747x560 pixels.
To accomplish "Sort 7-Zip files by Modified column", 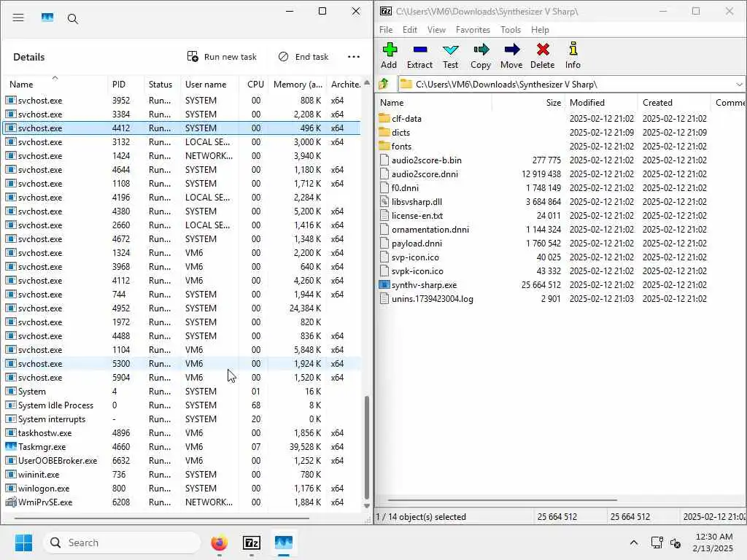I will tap(602, 102).
